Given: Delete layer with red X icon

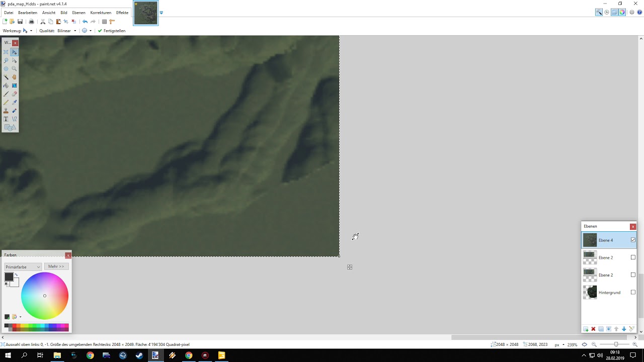Looking at the screenshot, I should 593,329.
